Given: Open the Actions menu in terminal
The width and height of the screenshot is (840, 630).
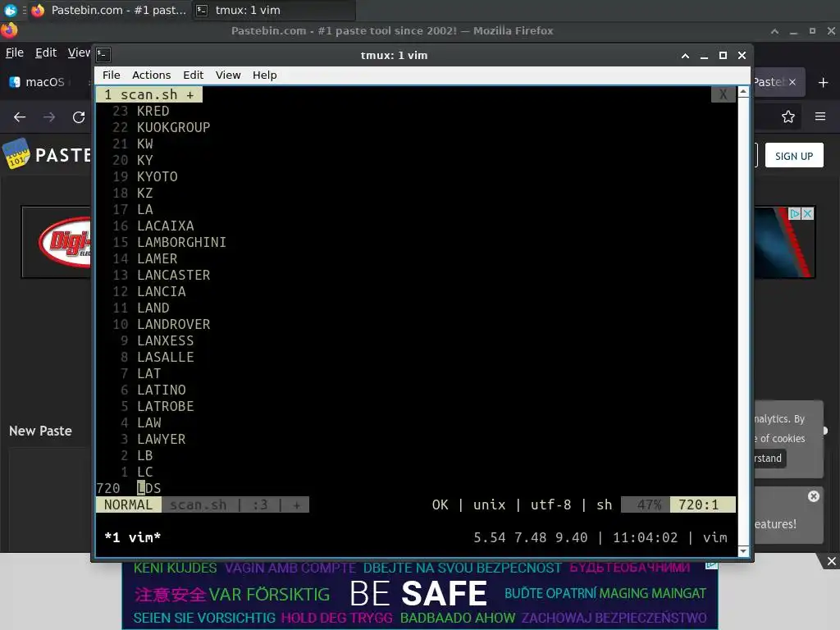Looking at the screenshot, I should point(151,75).
